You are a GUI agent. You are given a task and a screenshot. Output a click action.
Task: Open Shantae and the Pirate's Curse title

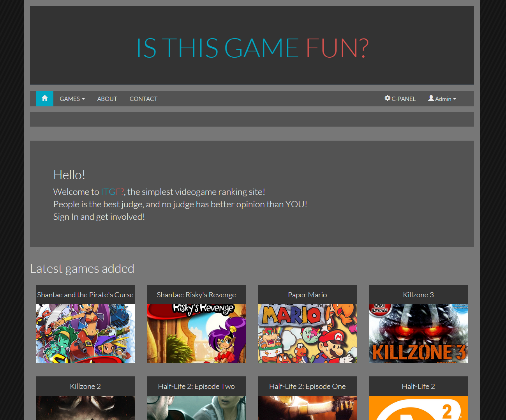[x=85, y=295]
